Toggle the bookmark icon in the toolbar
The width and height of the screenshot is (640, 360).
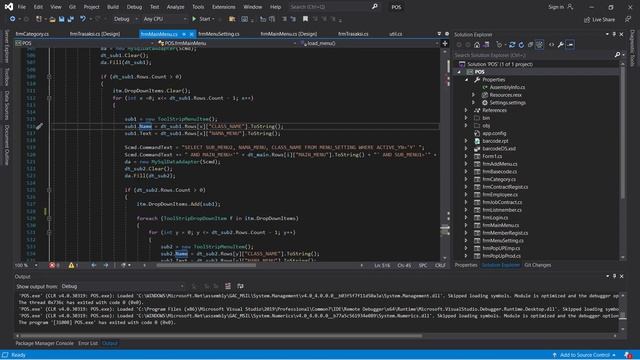click(305, 19)
